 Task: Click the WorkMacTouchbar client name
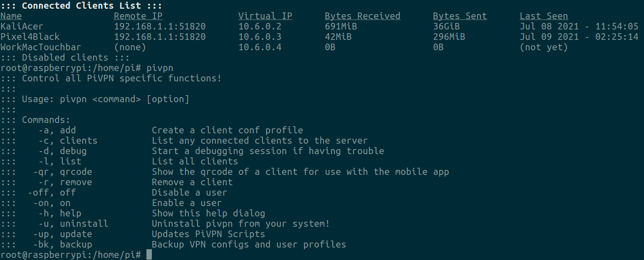[41, 47]
